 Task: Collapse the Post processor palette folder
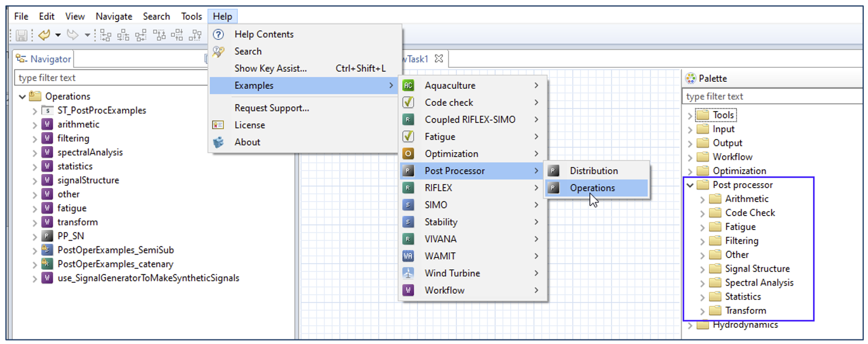690,185
